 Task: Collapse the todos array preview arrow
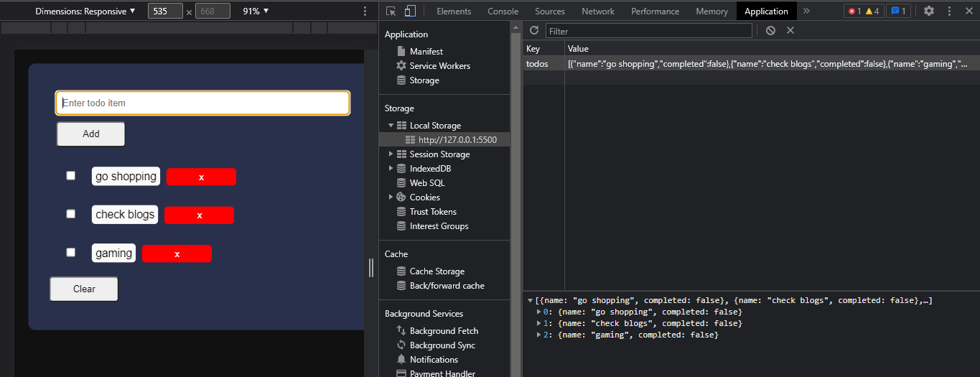pyautogui.click(x=530, y=301)
